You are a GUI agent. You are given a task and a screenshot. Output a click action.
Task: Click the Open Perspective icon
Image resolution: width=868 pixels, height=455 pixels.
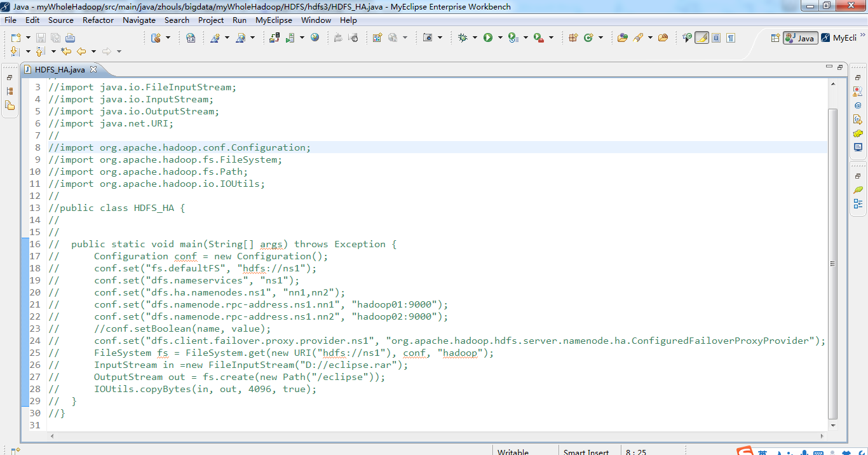pyautogui.click(x=775, y=38)
